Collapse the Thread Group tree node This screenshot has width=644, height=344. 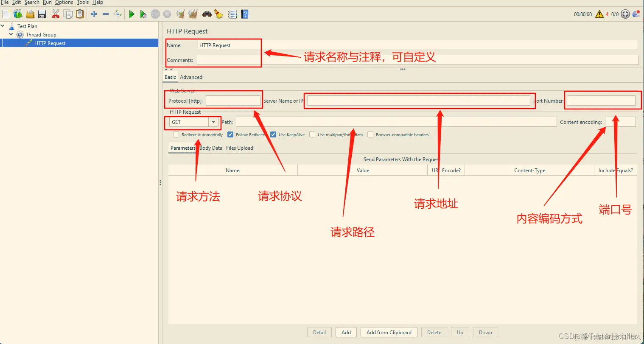pyautogui.click(x=11, y=34)
